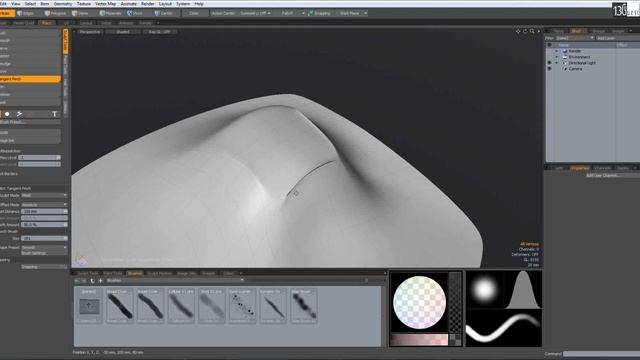This screenshot has height=360, width=640.
Task: Open the Texture menu
Action: (84, 4)
